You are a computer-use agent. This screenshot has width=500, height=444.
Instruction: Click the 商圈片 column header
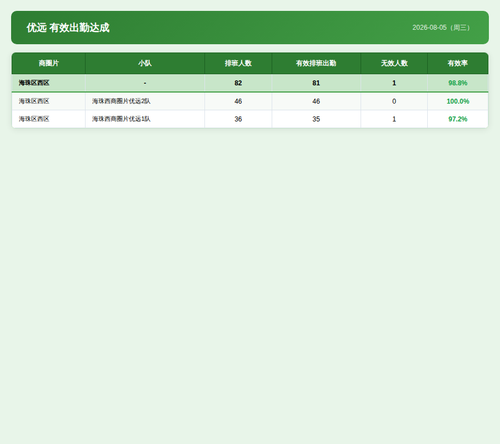click(x=49, y=63)
